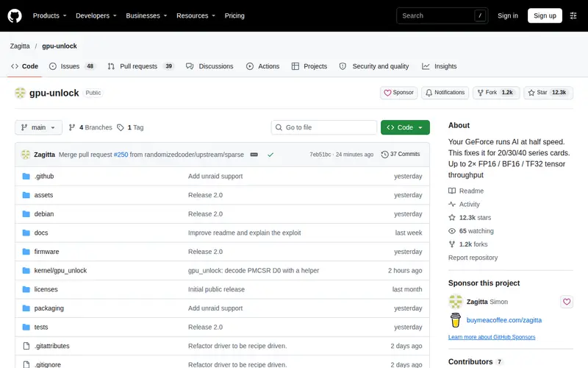
Task: Open the main branch selector dropdown
Action: 38,127
